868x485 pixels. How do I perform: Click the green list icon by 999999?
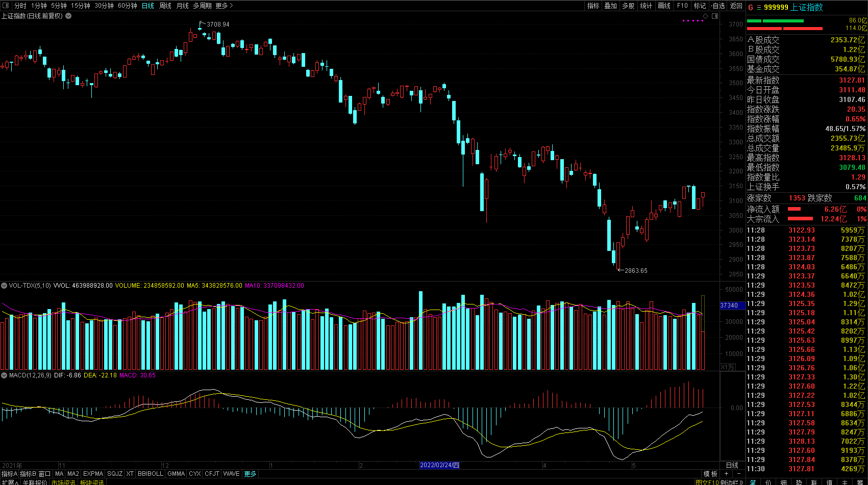[759, 7]
